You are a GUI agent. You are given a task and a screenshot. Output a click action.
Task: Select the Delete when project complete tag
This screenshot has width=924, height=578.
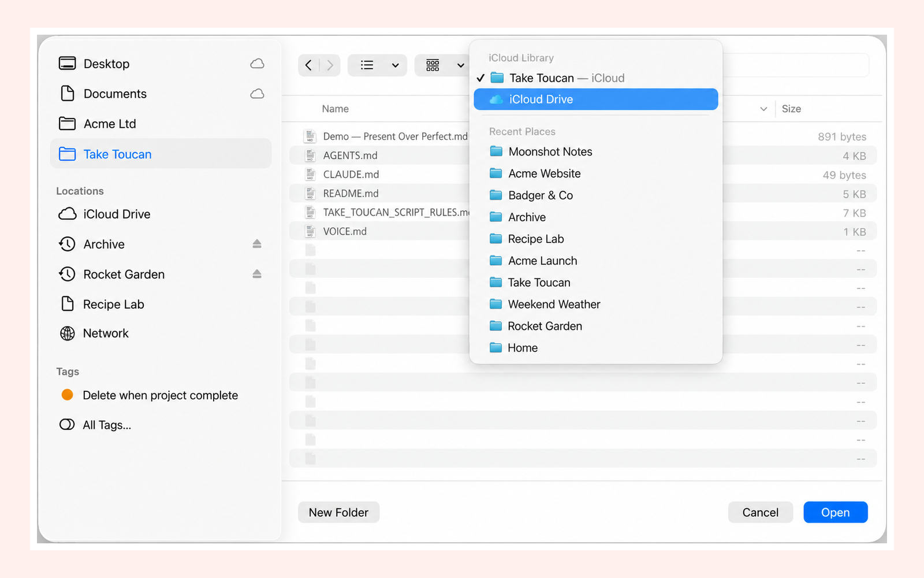click(161, 395)
